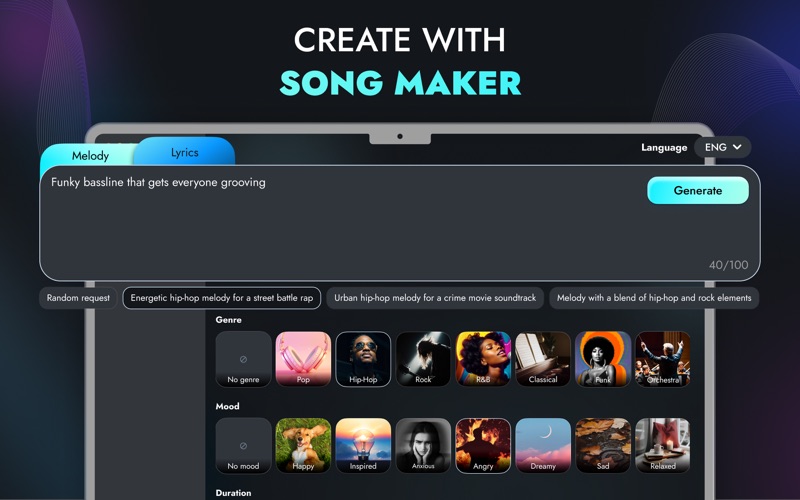Click the Duration section heading
Screen dimensions: 800x500
233,493
